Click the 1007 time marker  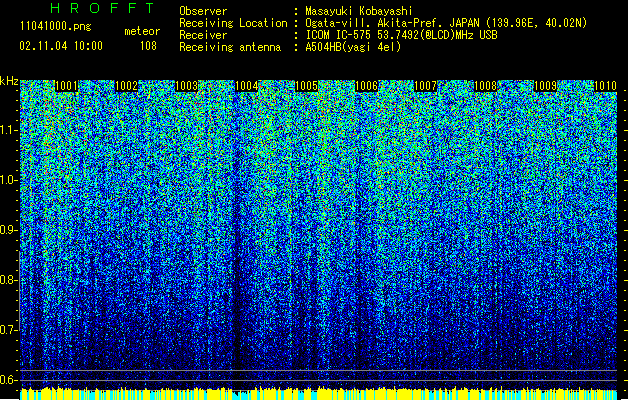coord(425,86)
